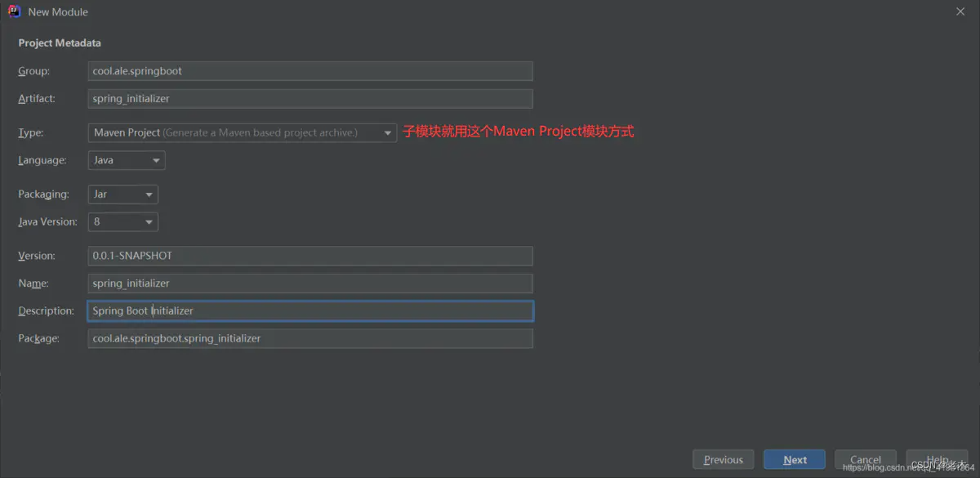
Task: Click the Packaging: label
Action: (43, 194)
